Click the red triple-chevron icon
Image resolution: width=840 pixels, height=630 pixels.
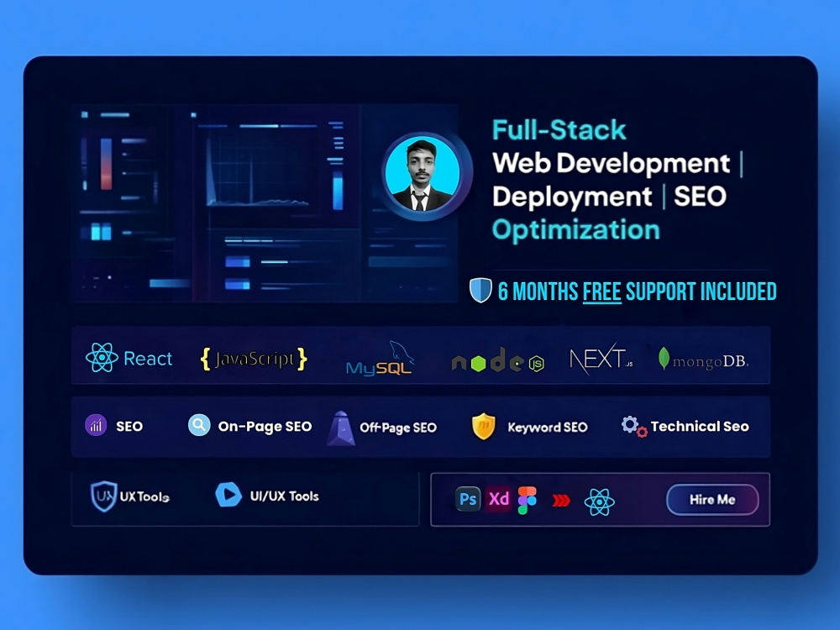(x=561, y=501)
